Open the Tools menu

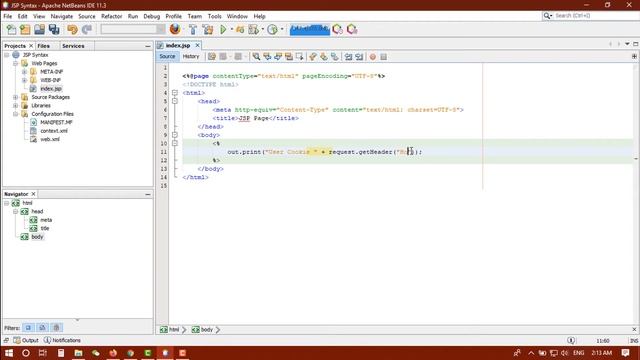[x=214, y=16]
